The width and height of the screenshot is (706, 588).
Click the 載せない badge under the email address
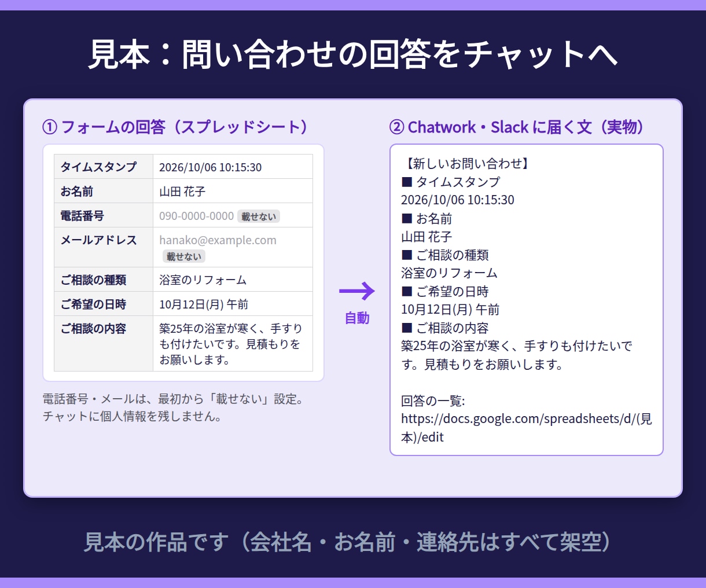pyautogui.click(x=184, y=256)
